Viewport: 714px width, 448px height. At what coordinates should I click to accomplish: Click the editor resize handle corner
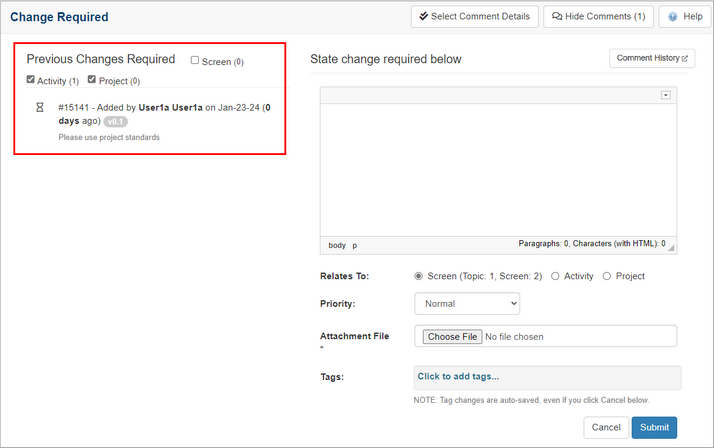click(x=673, y=246)
